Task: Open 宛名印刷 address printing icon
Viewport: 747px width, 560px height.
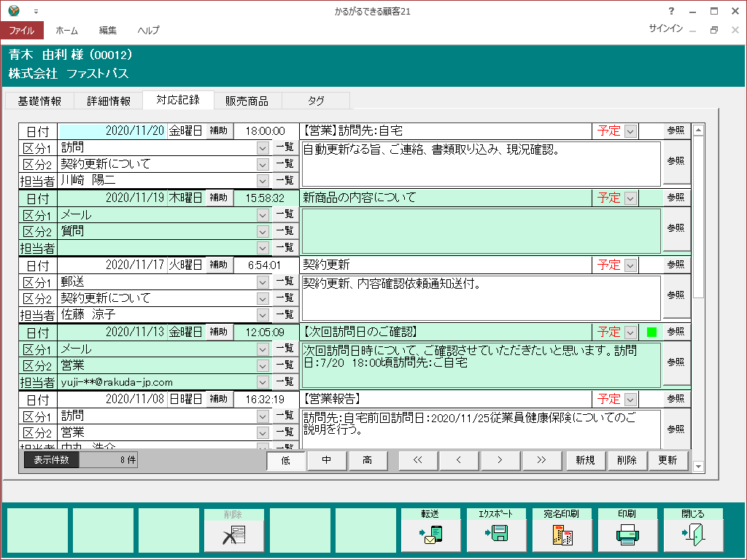Action: [562, 536]
